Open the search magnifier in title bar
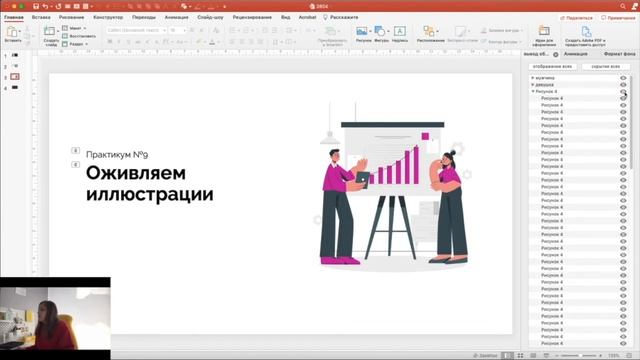 pyautogui.click(x=623, y=7)
